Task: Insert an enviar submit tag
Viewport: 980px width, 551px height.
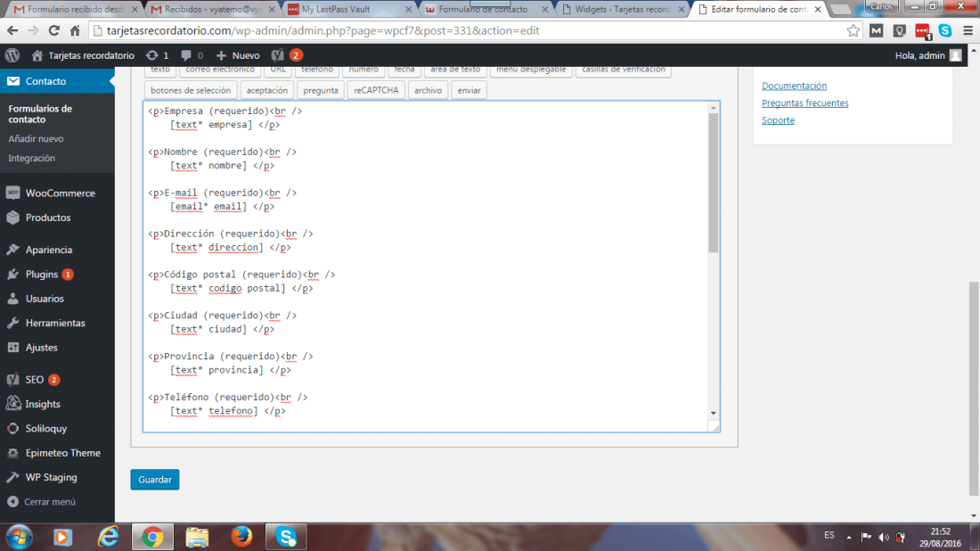Action: click(469, 90)
